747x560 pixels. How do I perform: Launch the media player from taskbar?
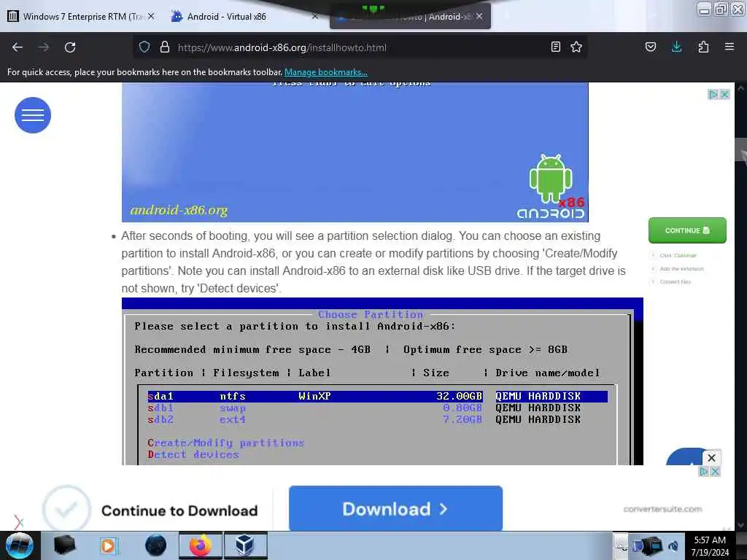tap(108, 545)
